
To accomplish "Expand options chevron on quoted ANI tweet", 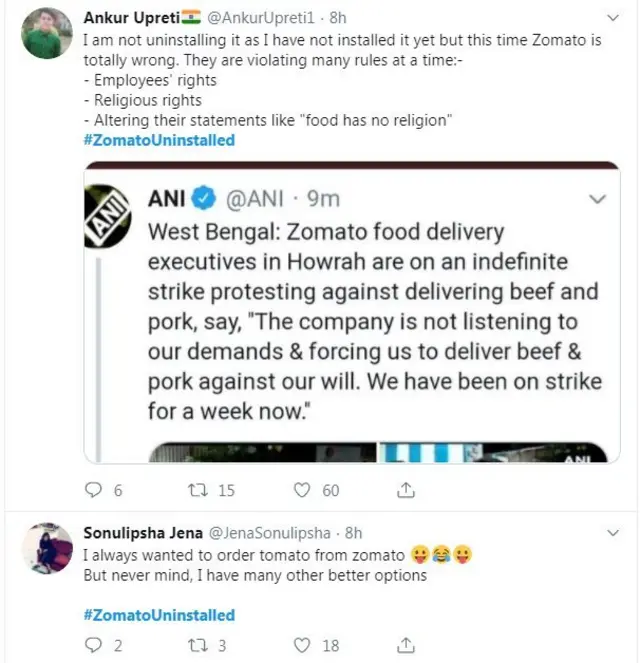I will coord(597,199).
